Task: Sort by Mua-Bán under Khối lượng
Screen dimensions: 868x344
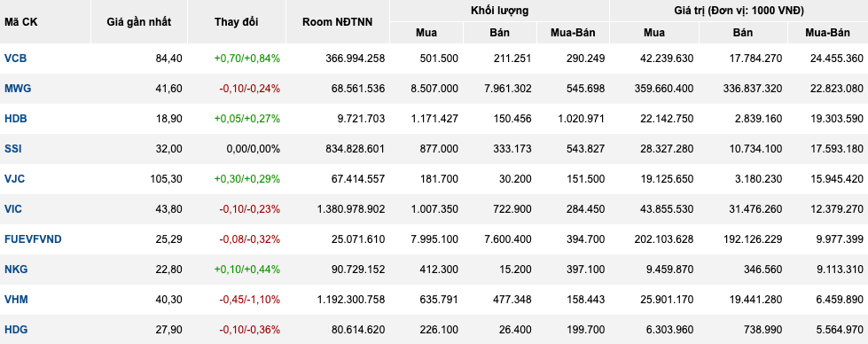Action: coord(573,33)
